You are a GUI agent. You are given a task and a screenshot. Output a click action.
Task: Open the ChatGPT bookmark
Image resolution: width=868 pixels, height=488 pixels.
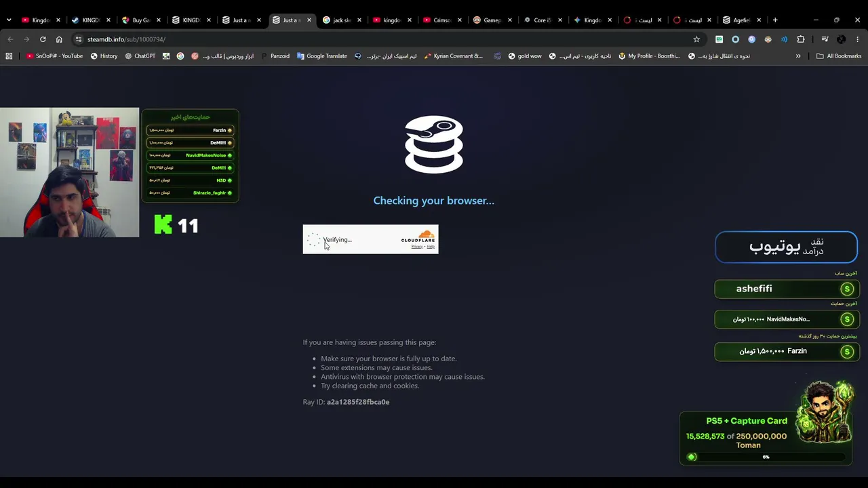pyautogui.click(x=140, y=56)
